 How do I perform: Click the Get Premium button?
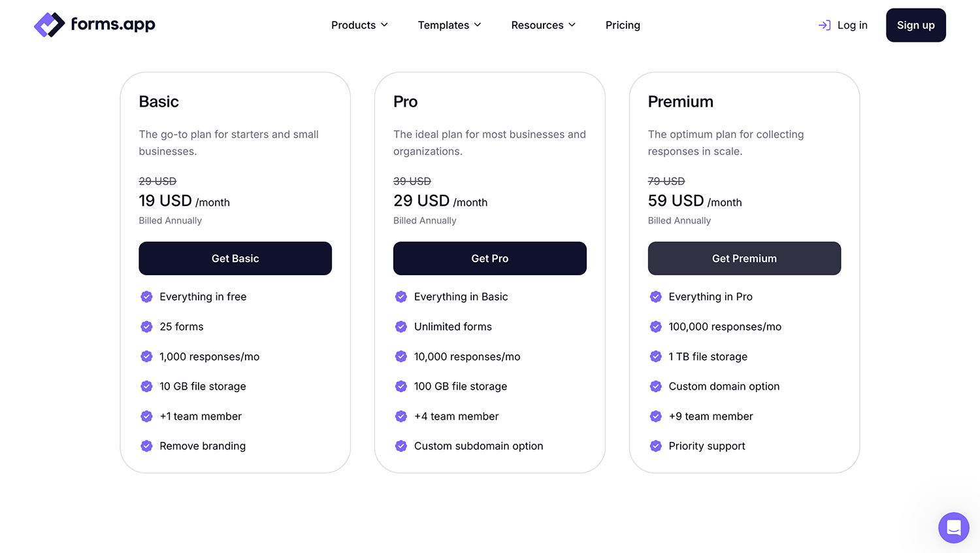744,258
